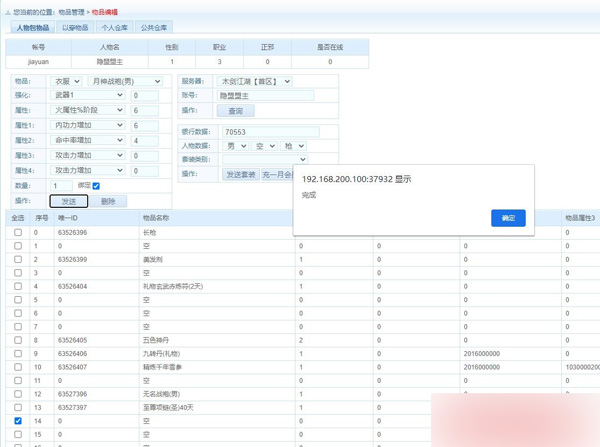
Task: Open the 属性4 攻击力增加 dropdown
Action: point(88,170)
